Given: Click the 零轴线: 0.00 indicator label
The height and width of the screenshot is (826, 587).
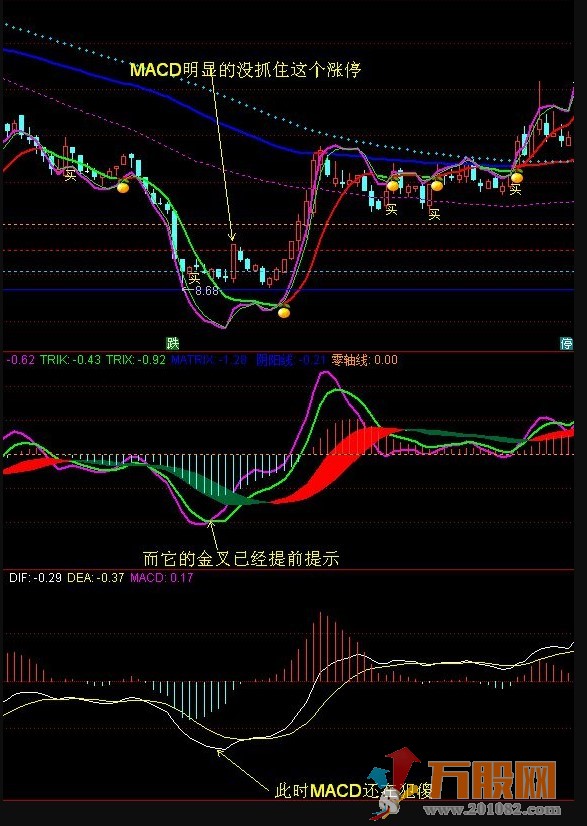Looking at the screenshot, I should pyautogui.click(x=365, y=360).
